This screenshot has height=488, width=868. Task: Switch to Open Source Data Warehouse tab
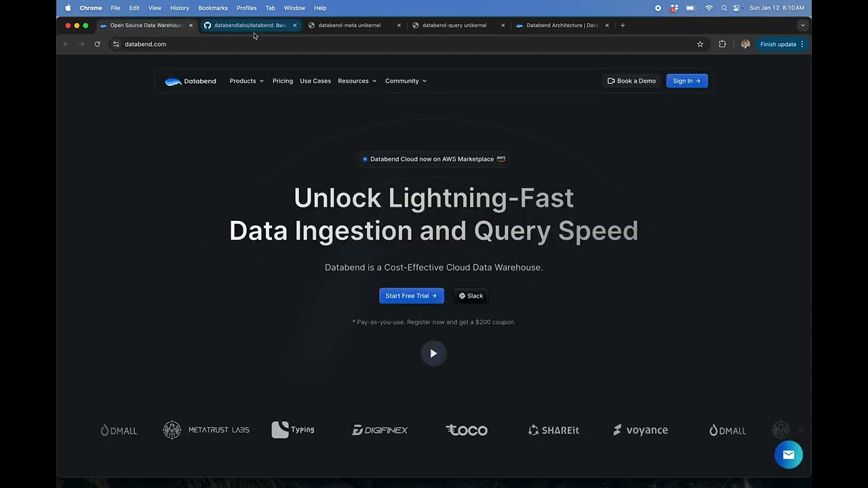click(x=146, y=25)
